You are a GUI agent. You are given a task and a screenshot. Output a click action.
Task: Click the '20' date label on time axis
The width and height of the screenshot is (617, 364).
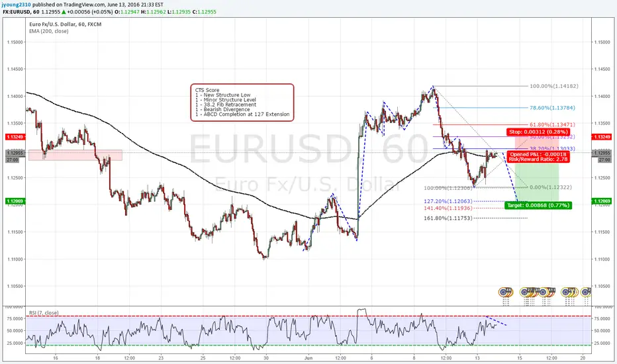[583, 358]
